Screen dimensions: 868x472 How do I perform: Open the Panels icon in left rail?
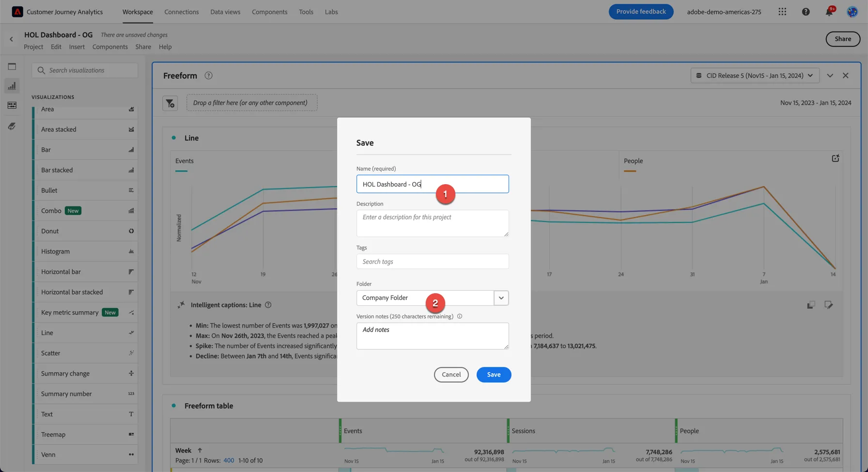(x=12, y=66)
